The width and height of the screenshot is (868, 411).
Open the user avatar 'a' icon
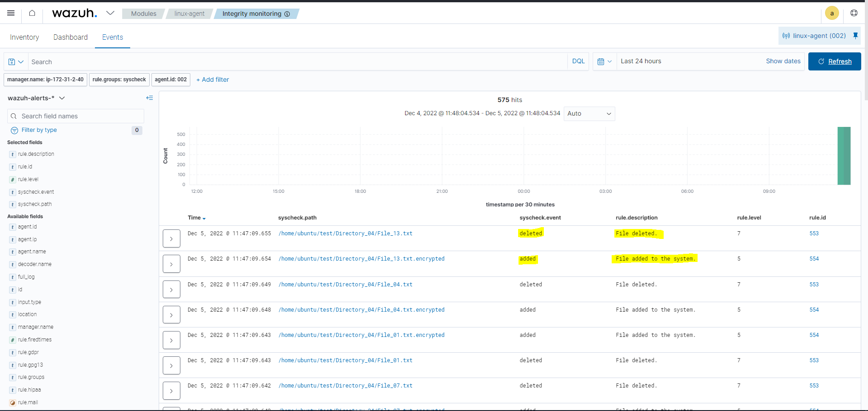tap(832, 13)
